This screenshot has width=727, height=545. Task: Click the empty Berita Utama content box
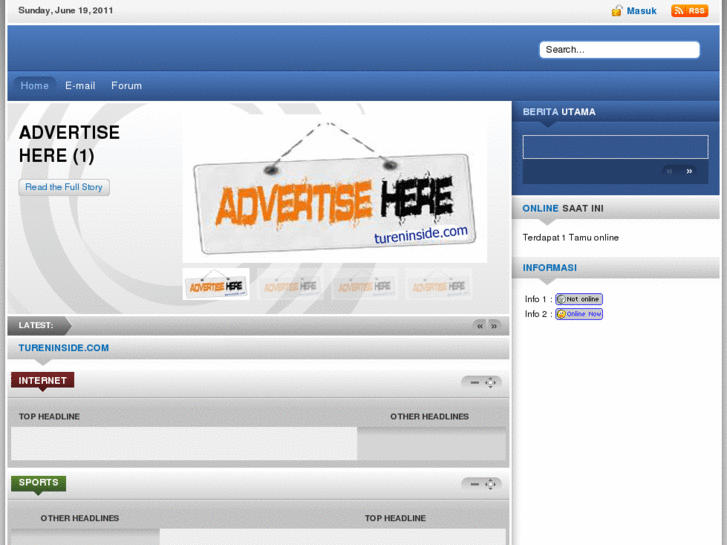click(615, 147)
